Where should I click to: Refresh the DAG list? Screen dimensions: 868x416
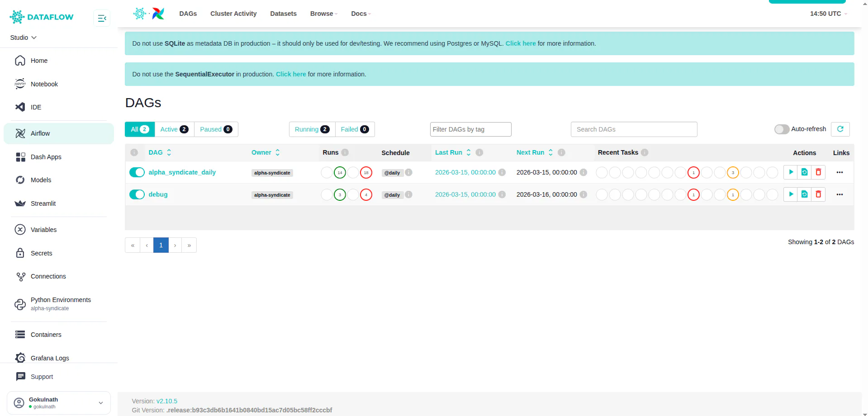click(x=840, y=129)
